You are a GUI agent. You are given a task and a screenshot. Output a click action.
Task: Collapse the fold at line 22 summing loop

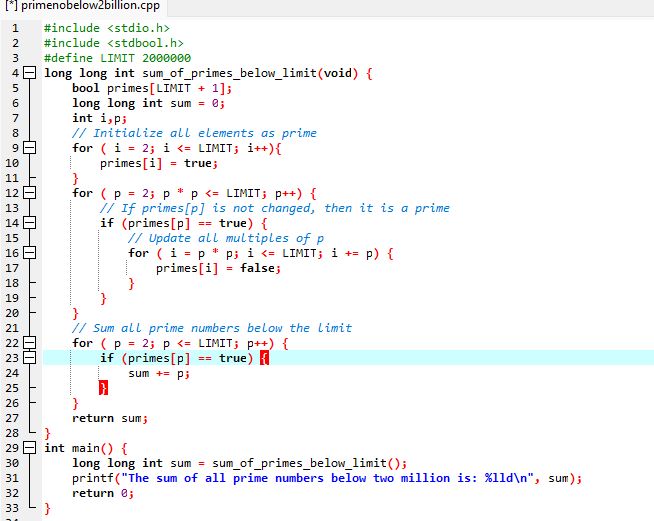[29, 343]
